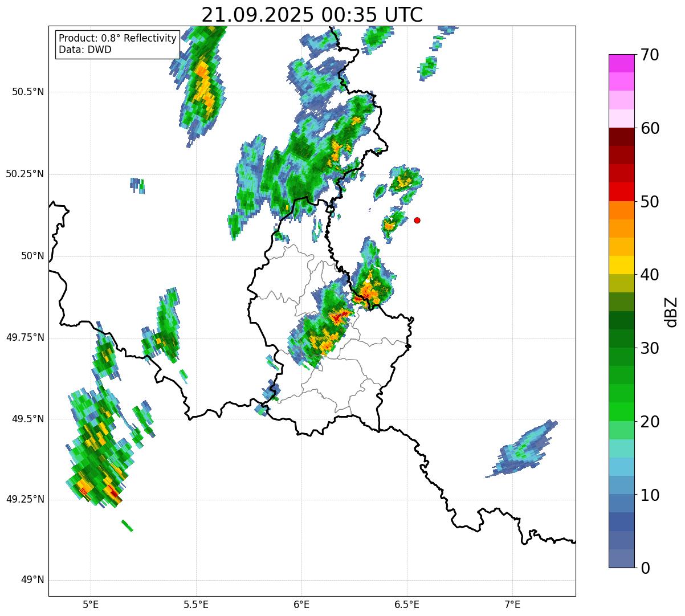Click longitude label 5°E
This screenshot has width=685, height=616.
pos(91,605)
